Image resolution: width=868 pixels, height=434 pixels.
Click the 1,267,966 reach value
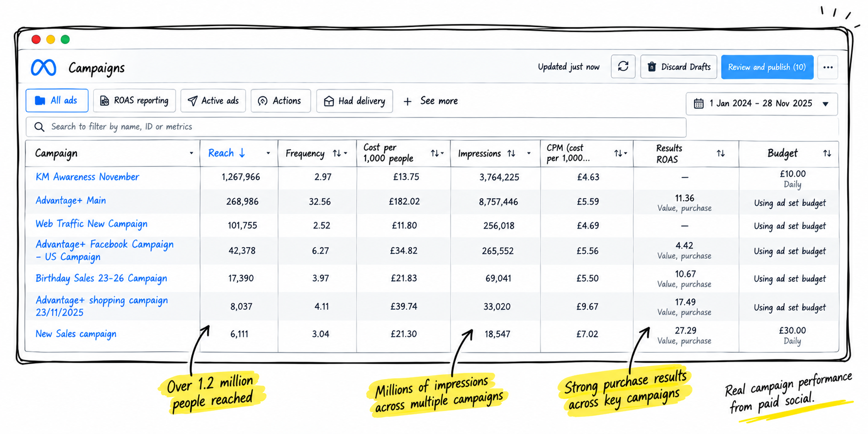click(x=241, y=177)
